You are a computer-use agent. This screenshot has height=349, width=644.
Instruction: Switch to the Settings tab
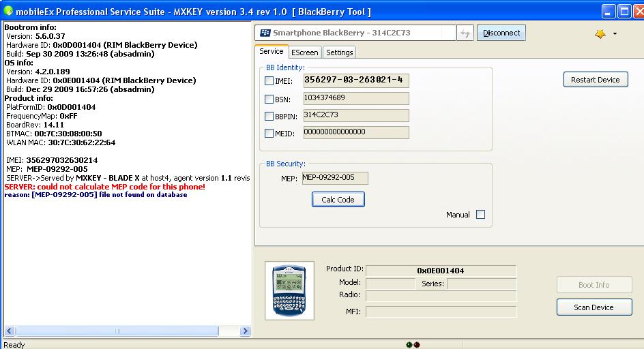(339, 52)
